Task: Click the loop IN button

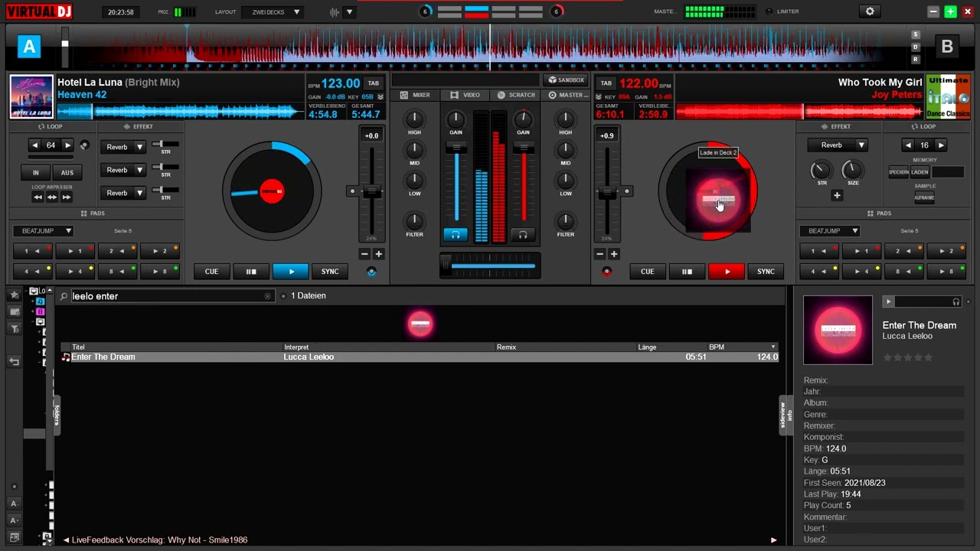Action: point(36,173)
